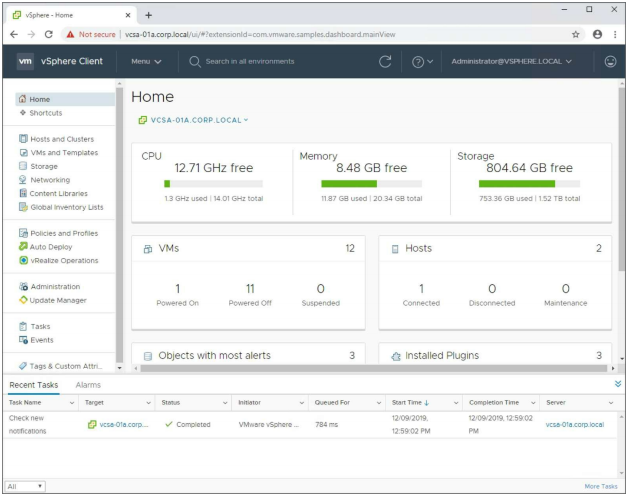The height and width of the screenshot is (496, 628).
Task: Click the Update Manager icon
Action: tap(23, 300)
